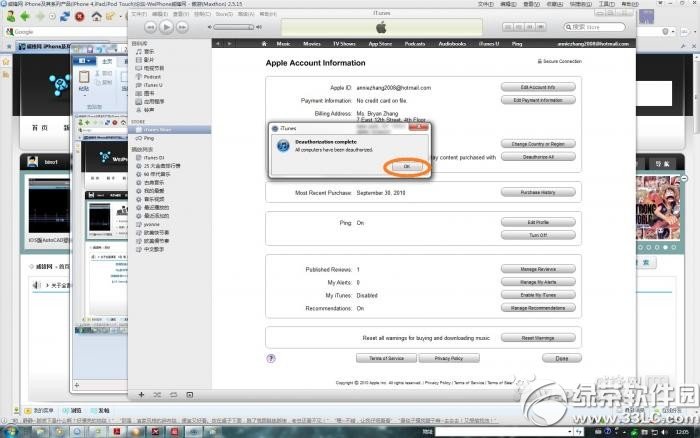Image resolution: width=700 pixels, height=438 pixels.
Task: Open Windows Start button
Action: (x=10, y=431)
